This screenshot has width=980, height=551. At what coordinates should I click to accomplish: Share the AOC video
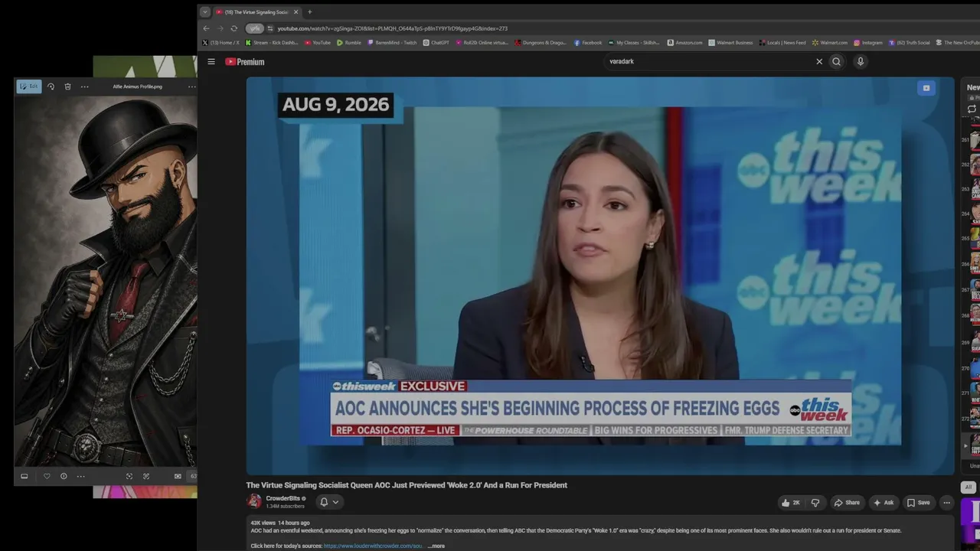tap(847, 503)
